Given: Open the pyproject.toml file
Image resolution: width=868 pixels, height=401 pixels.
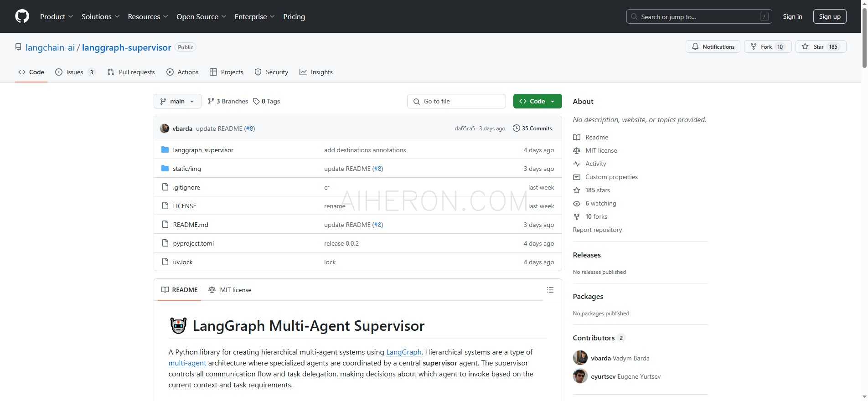Looking at the screenshot, I should (x=193, y=243).
